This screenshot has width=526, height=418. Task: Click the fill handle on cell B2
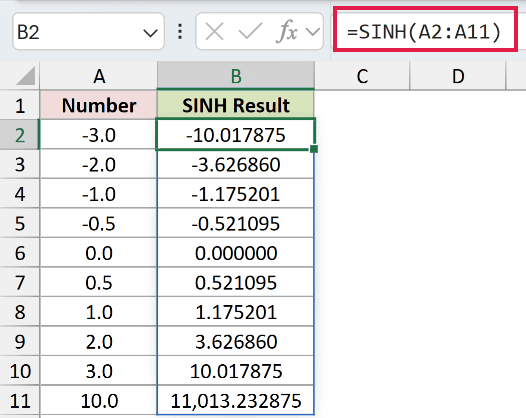(x=314, y=149)
